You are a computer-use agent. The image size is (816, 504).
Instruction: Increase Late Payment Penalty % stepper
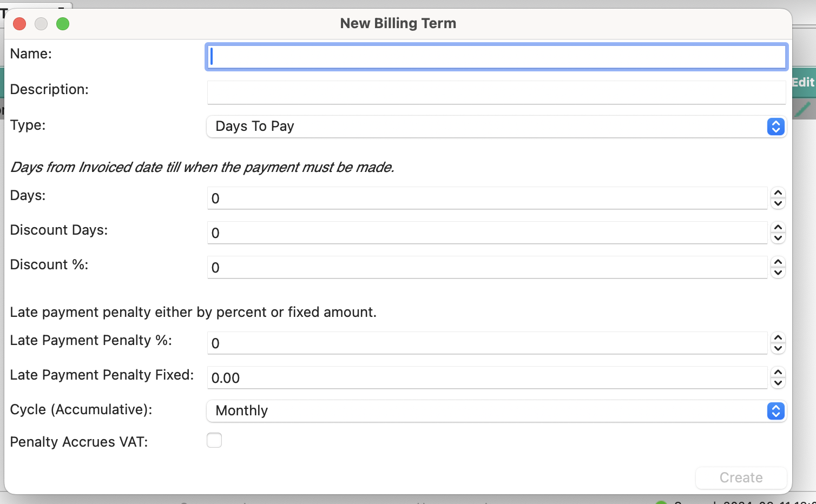coord(778,338)
